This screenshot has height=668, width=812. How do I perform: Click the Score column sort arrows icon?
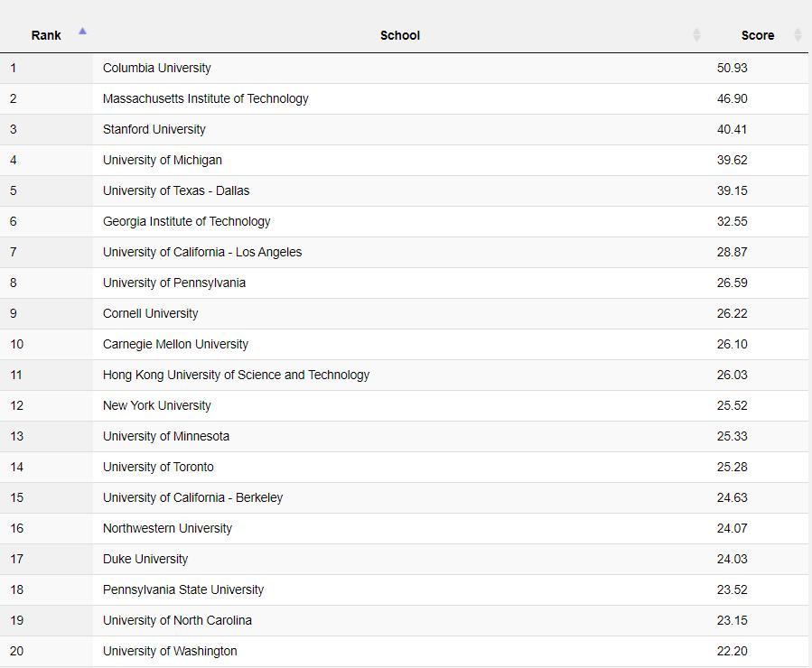798,35
